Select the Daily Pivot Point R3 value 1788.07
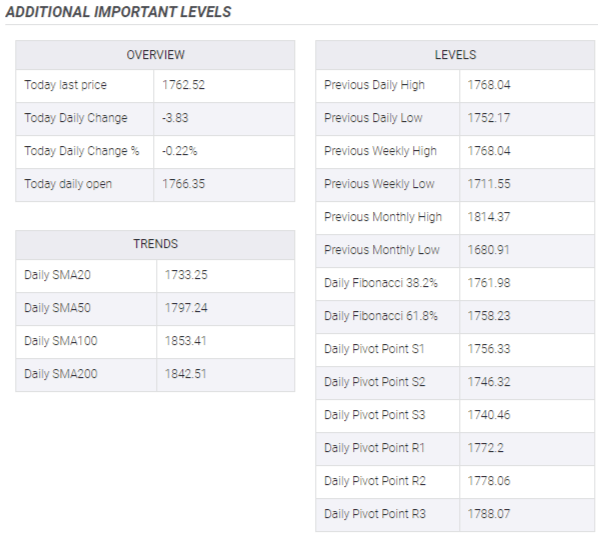 489,514
